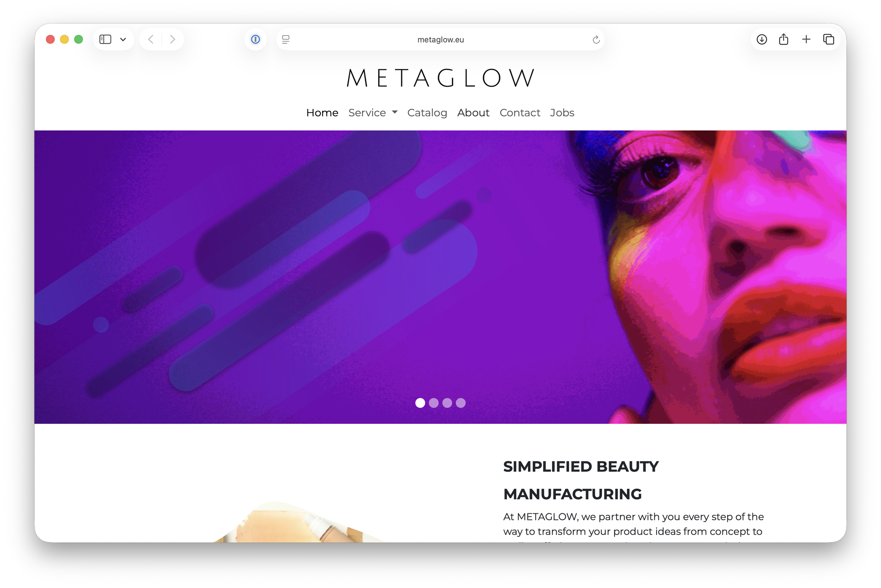The height and width of the screenshot is (588, 881).
Task: Add a new tab with plus icon
Action: pos(806,39)
